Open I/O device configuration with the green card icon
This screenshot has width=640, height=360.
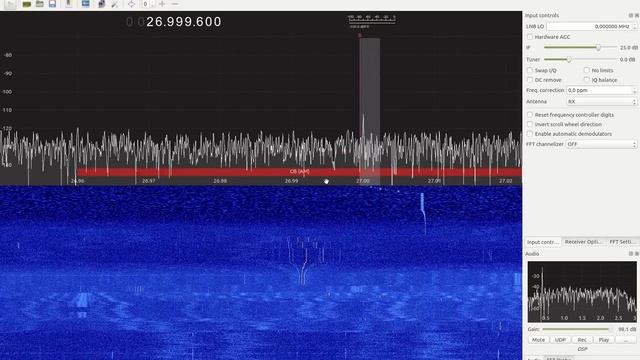point(27,4)
